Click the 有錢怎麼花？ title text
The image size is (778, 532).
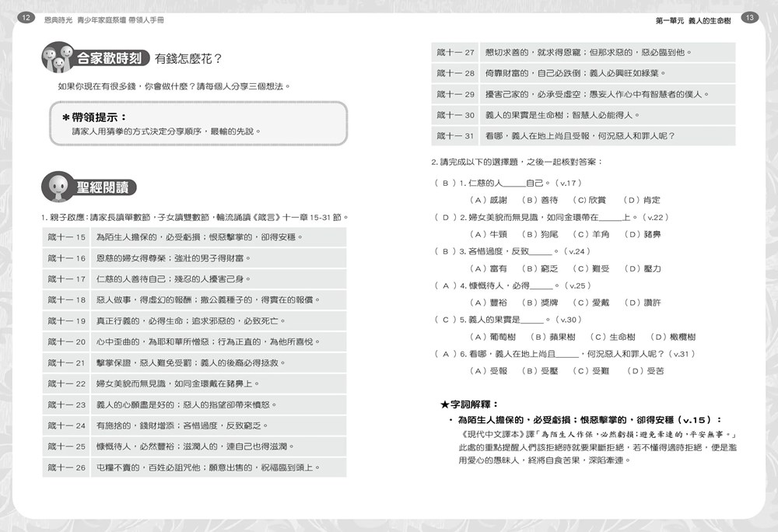189,59
